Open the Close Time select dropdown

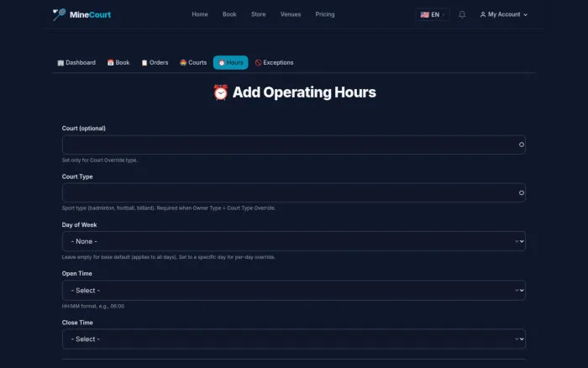coord(294,339)
